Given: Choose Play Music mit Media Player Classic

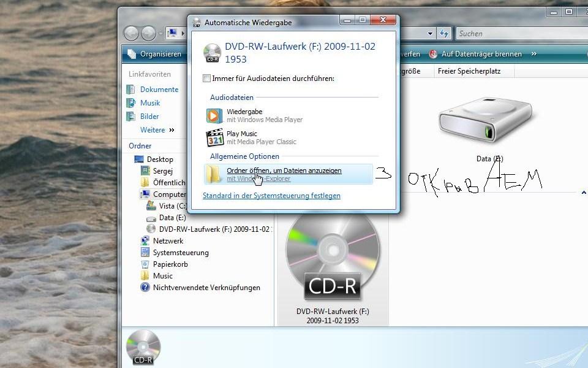Looking at the screenshot, I should (x=288, y=138).
